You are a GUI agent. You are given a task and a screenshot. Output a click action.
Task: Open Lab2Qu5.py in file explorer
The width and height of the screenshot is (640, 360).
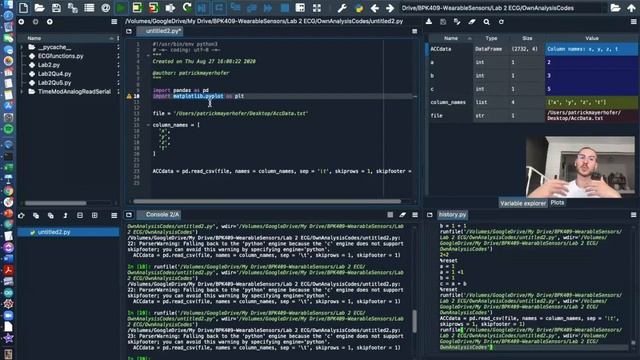point(54,83)
